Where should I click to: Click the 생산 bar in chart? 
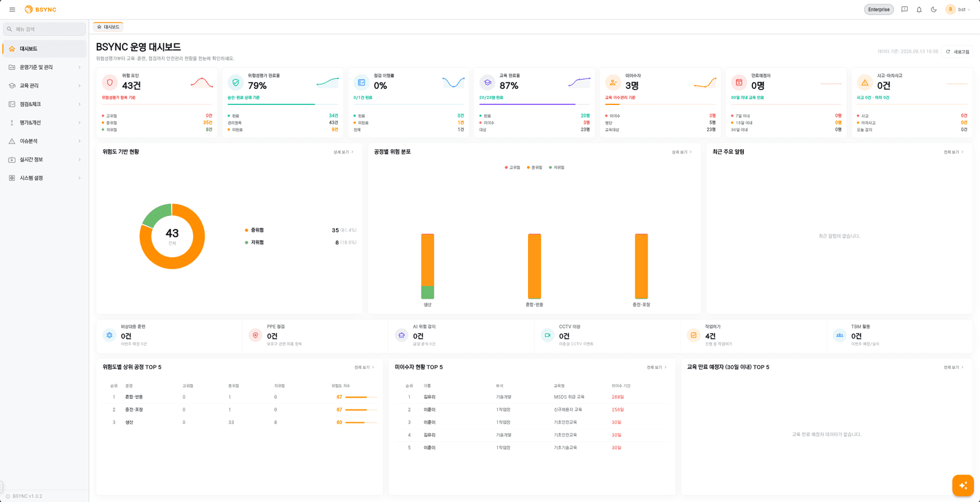tap(427, 266)
